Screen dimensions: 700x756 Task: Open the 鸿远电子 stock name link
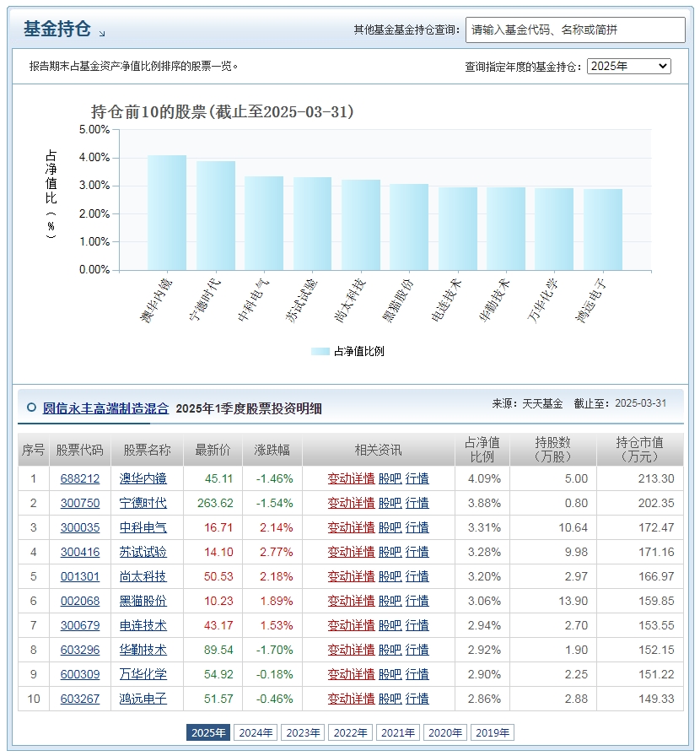[x=143, y=699]
